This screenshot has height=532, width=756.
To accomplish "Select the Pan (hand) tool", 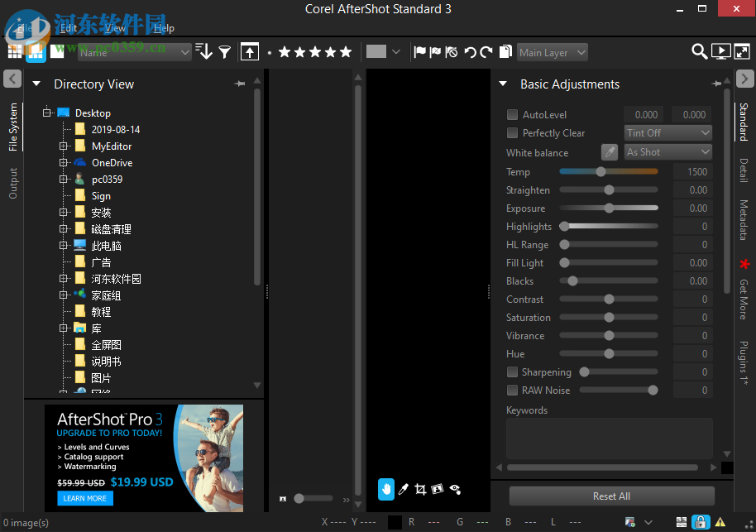I will pos(386,489).
